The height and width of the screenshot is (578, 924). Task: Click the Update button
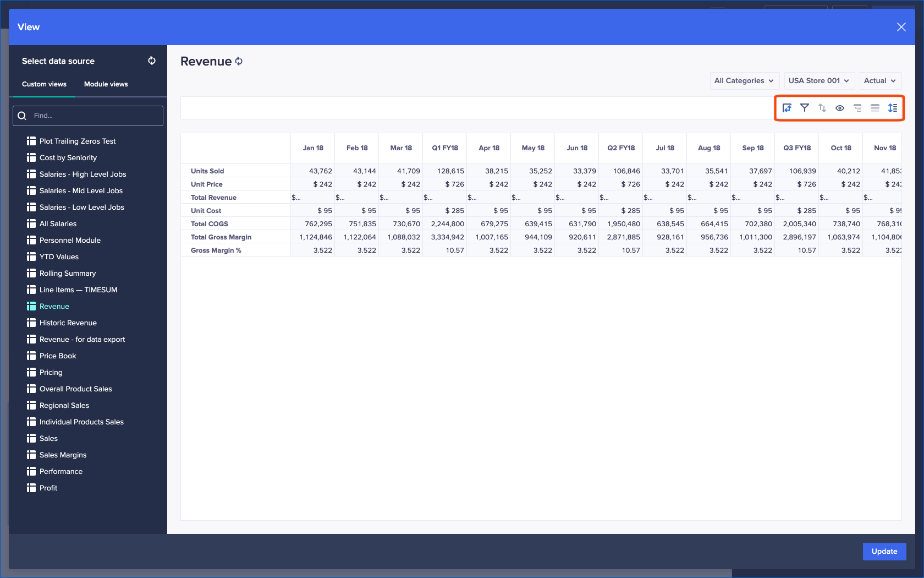click(x=884, y=551)
